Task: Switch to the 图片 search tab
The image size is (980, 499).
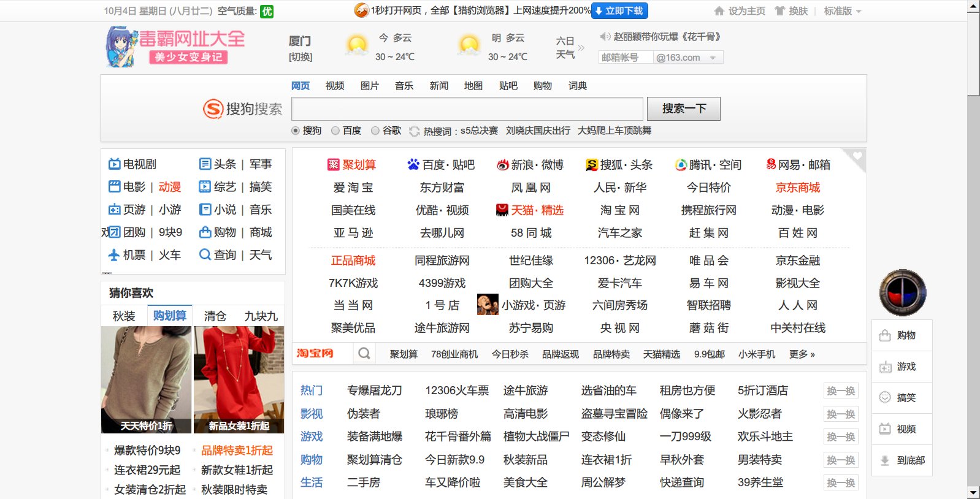Action: [x=370, y=86]
